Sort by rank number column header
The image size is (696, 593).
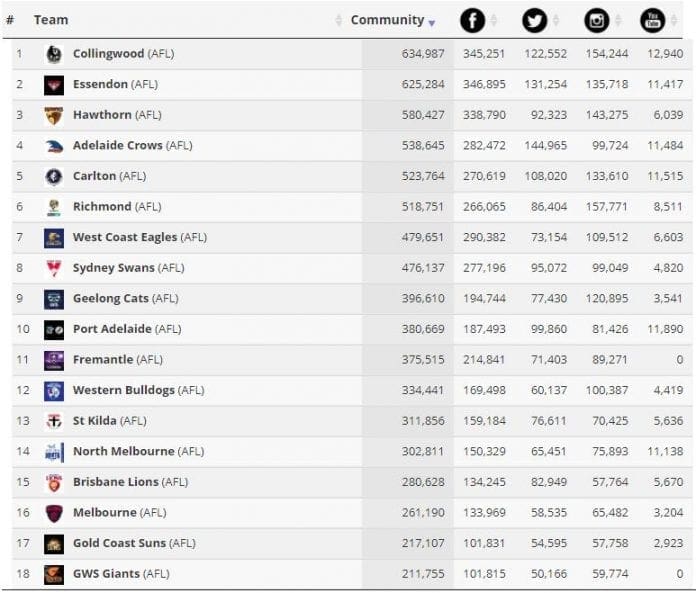(10, 20)
